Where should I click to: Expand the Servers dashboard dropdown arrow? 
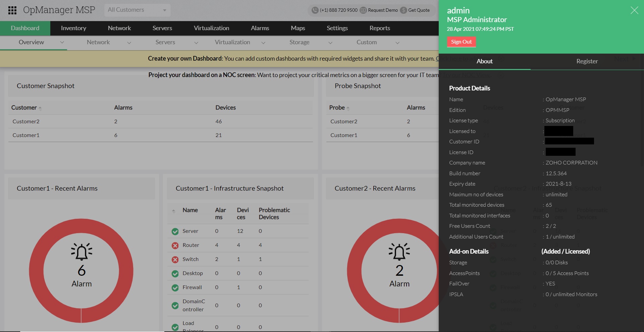point(196,43)
